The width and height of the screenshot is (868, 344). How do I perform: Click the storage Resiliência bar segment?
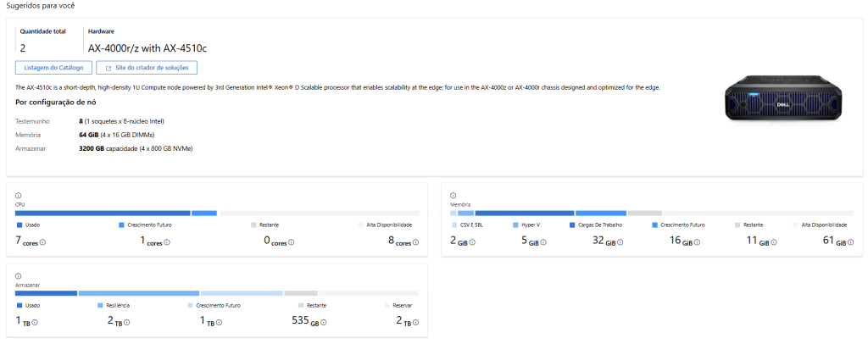pyautogui.click(x=139, y=293)
